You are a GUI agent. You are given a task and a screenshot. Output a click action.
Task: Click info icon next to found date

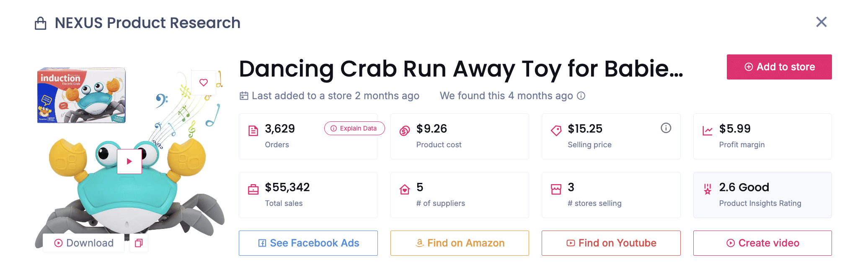coord(581,96)
